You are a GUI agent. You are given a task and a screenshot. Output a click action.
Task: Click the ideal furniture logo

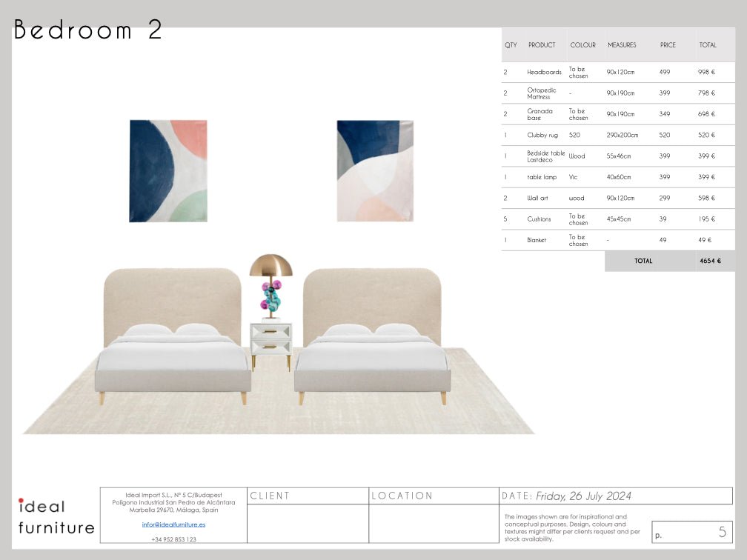pyautogui.click(x=56, y=517)
